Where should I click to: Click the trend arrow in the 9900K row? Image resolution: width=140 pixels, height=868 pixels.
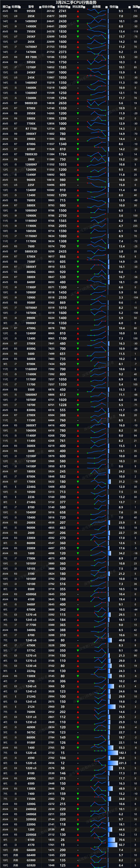click(78, 318)
